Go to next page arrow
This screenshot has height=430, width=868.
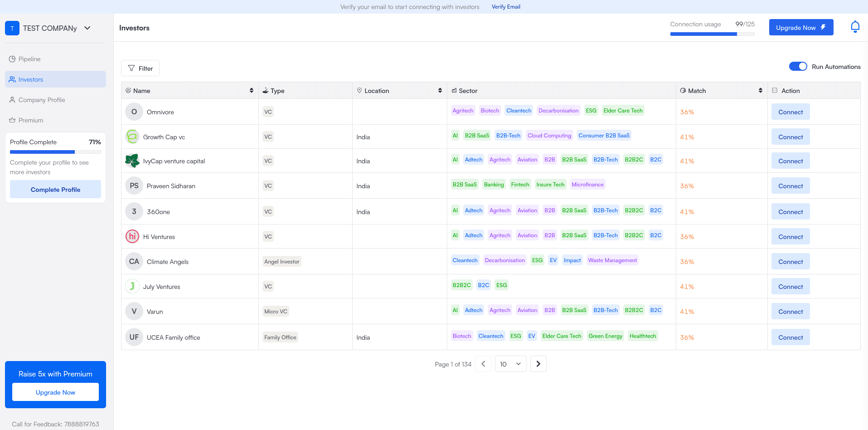coord(538,364)
